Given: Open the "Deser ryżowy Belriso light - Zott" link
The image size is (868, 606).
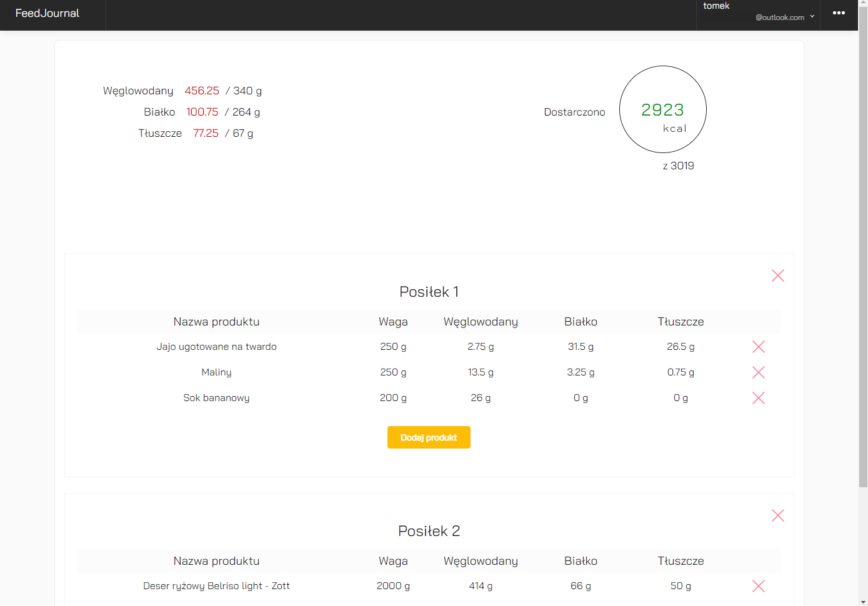Looking at the screenshot, I should tap(216, 586).
